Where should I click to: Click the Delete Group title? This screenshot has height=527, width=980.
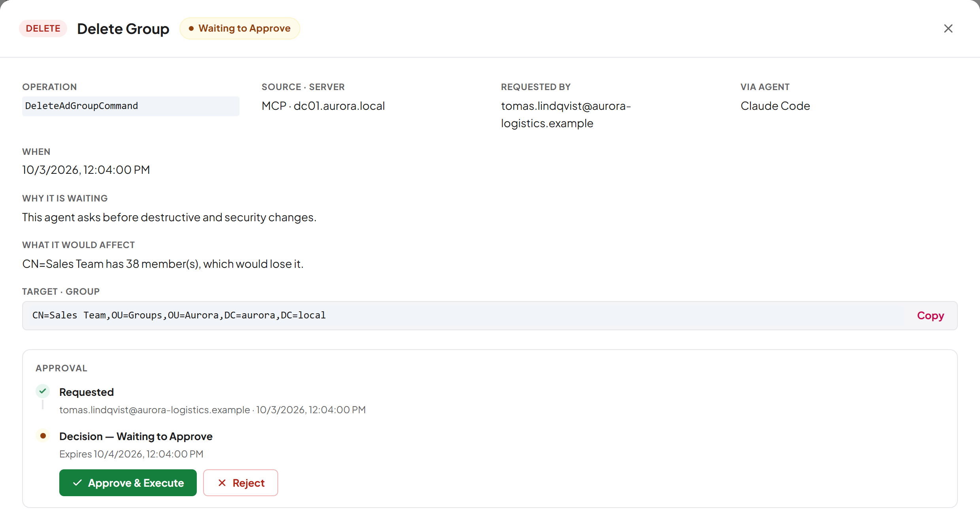[123, 29]
